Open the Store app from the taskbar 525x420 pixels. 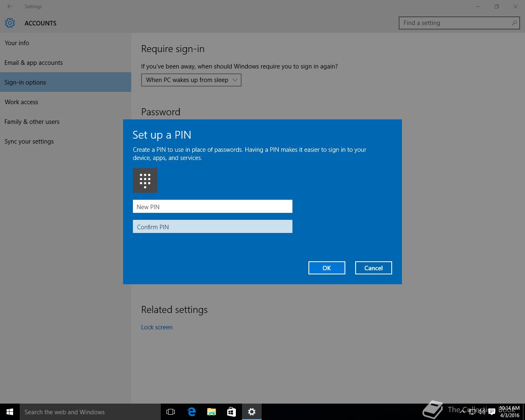231,412
